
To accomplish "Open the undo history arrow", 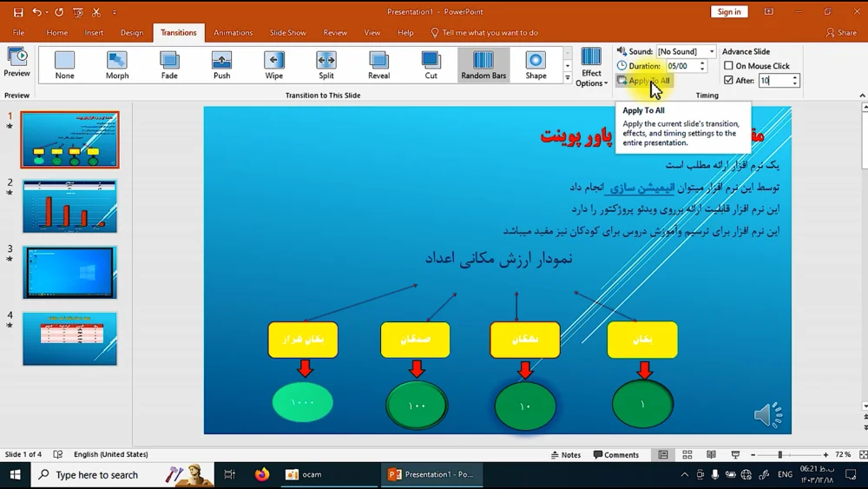I will tap(47, 11).
